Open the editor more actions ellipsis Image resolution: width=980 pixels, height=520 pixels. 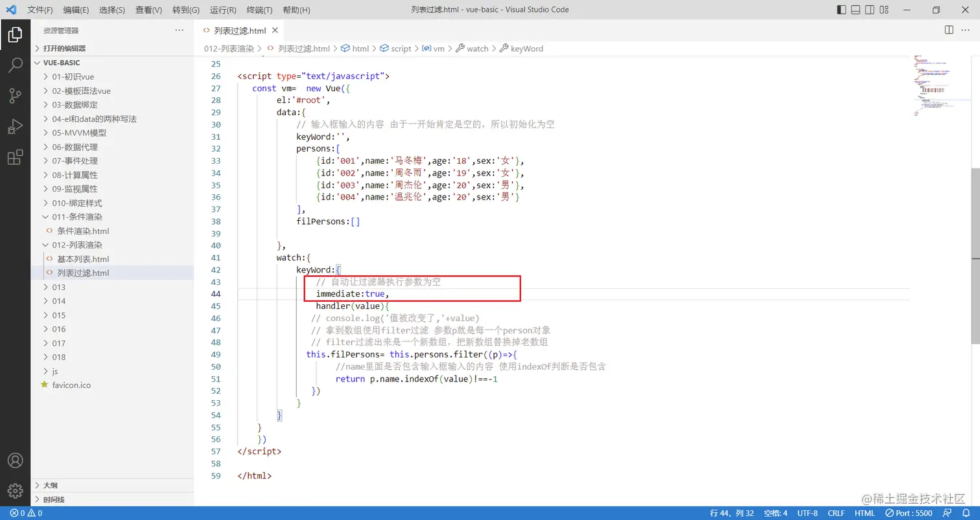(x=966, y=30)
